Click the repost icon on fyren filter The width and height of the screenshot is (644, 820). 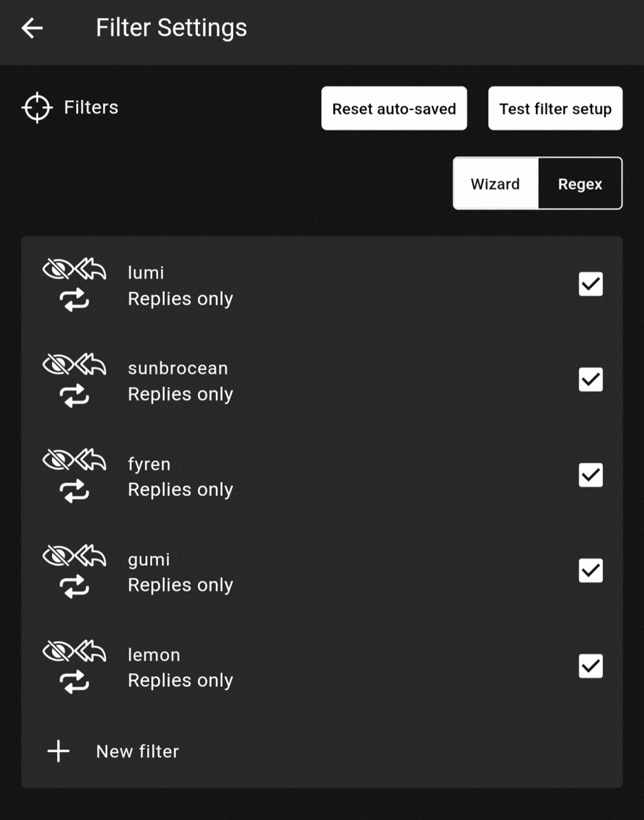pyautogui.click(x=74, y=491)
